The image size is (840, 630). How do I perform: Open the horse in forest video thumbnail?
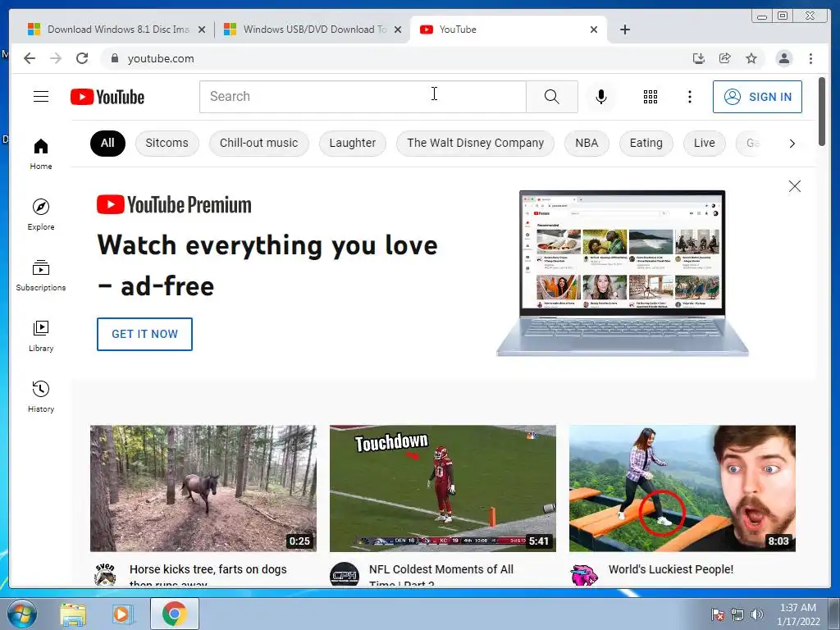(x=203, y=488)
